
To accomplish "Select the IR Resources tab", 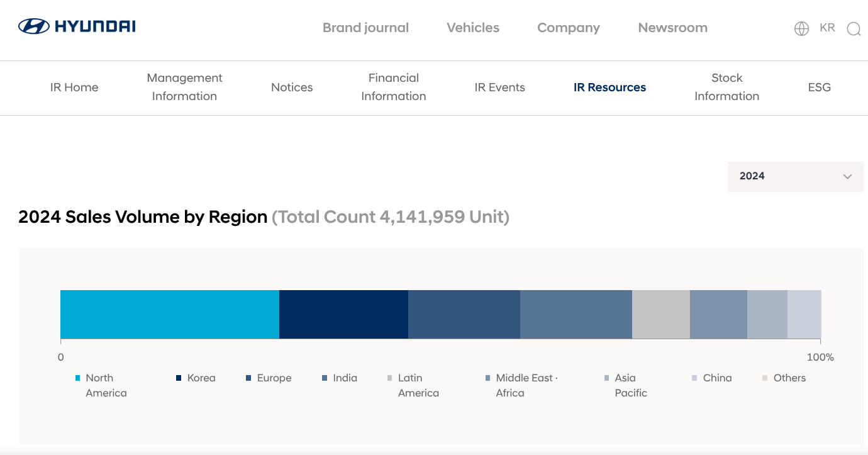I will 609,87.
